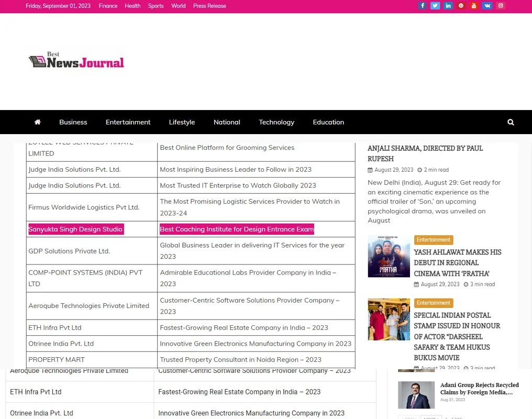Viewport: 532px width, 419px height.
Task: Click the Special Indian Postal Stamp headline
Action: tap(457, 336)
